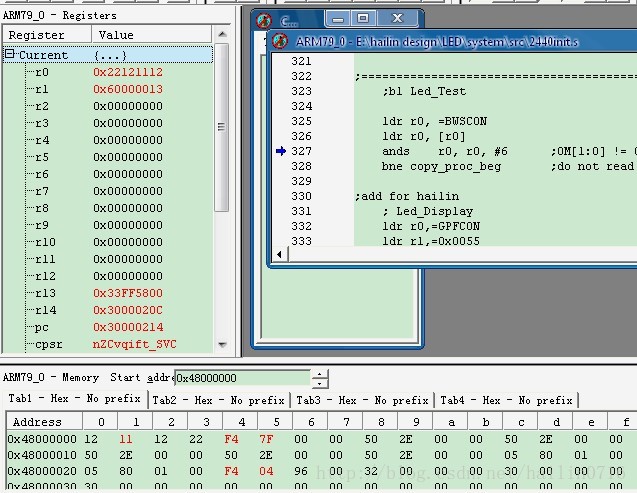637x493 pixels.
Task: Click the Address column header in the memory table
Action: [x=37, y=421]
